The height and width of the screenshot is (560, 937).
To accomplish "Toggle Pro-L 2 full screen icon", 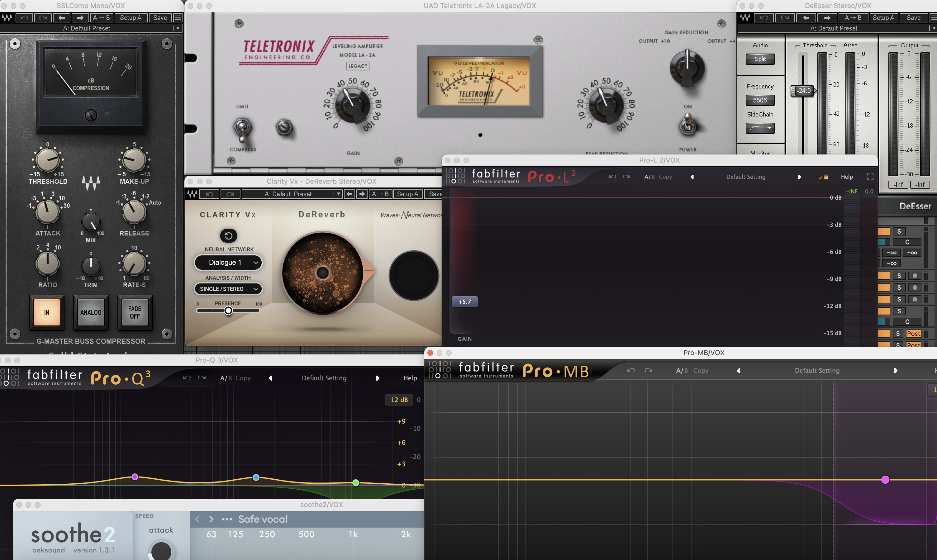I will coord(870,177).
